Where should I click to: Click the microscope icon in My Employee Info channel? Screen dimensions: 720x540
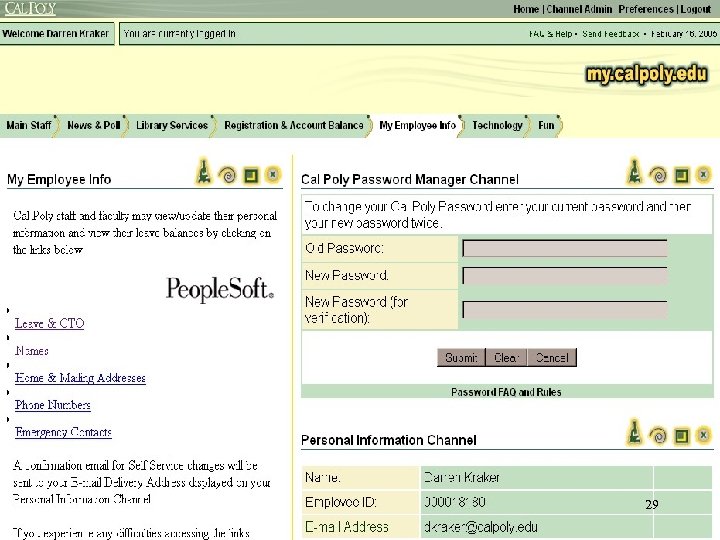click(x=204, y=172)
